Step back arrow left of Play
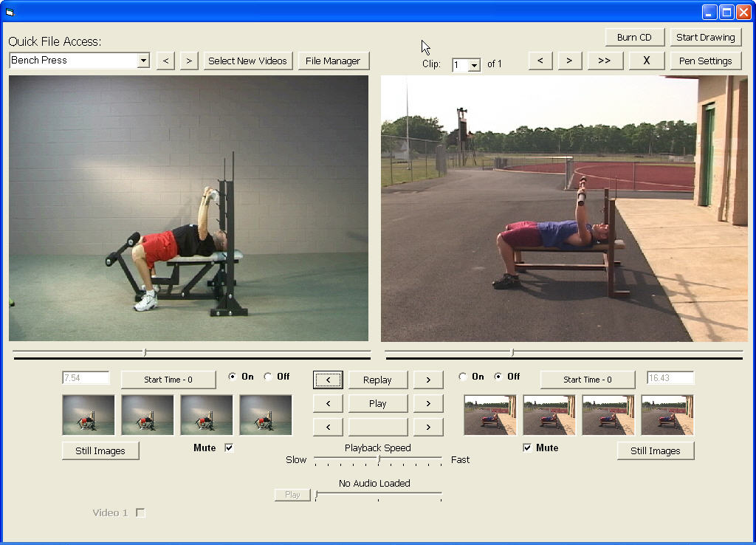This screenshot has height=545, width=756. [328, 404]
